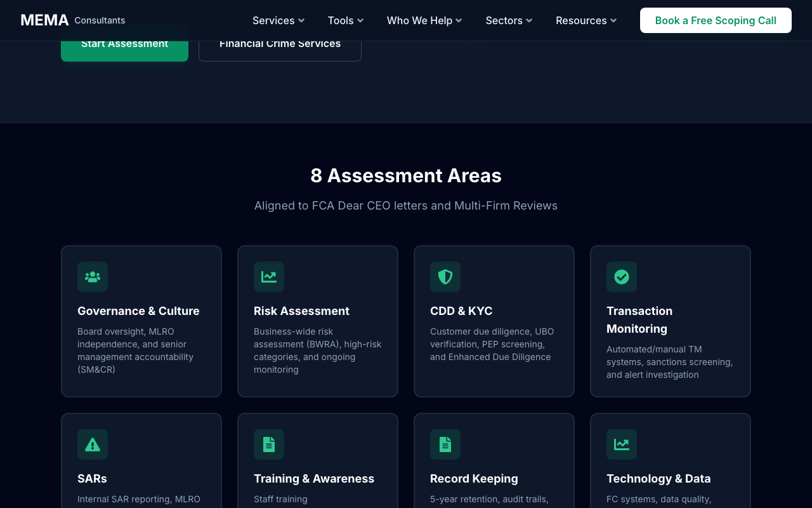The width and height of the screenshot is (812, 508).
Task: Click the Transaction Monitoring checkmark icon
Action: (x=622, y=277)
